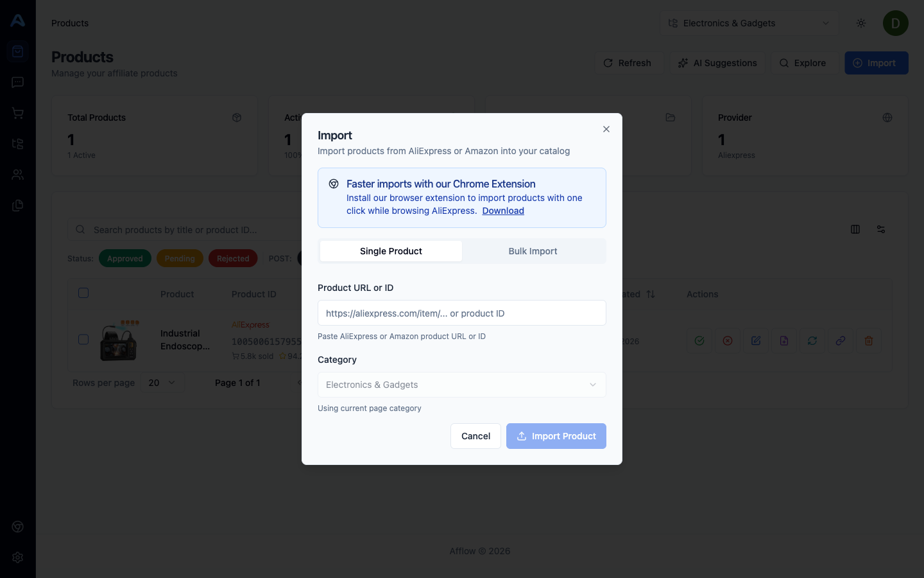This screenshot has height=578, width=924.
Task: Check the select-all checkbox in the table header
Action: 83,293
